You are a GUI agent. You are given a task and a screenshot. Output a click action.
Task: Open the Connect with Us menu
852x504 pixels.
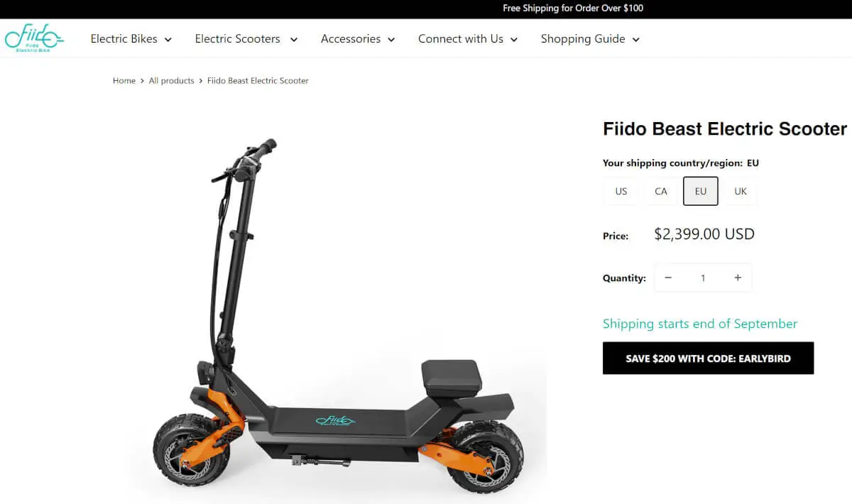468,39
